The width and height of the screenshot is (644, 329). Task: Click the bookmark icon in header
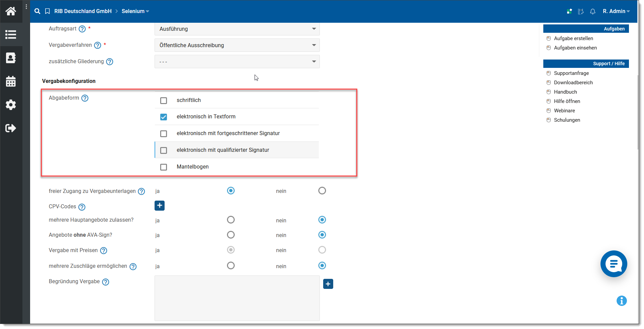[48, 11]
